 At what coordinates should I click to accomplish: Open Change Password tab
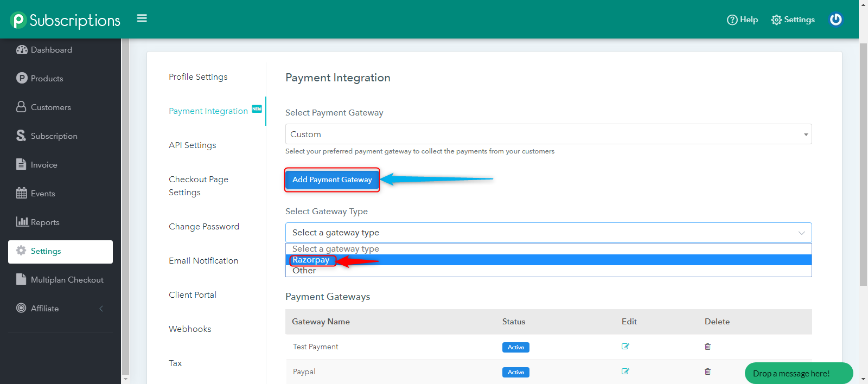tap(204, 227)
